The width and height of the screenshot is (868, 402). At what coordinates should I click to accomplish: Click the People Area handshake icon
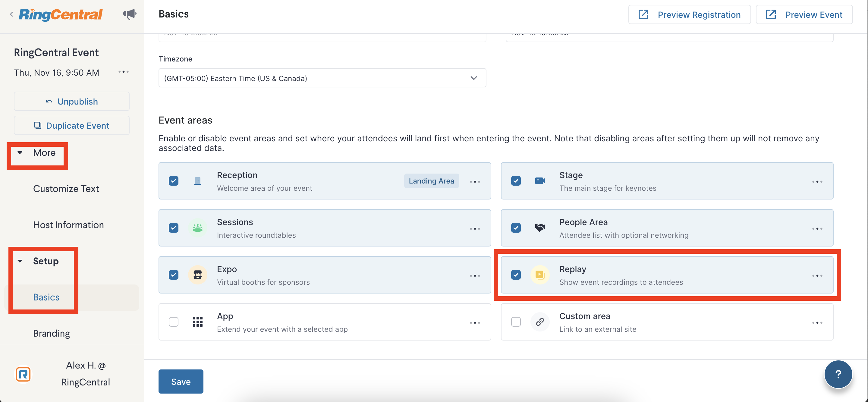[540, 228]
